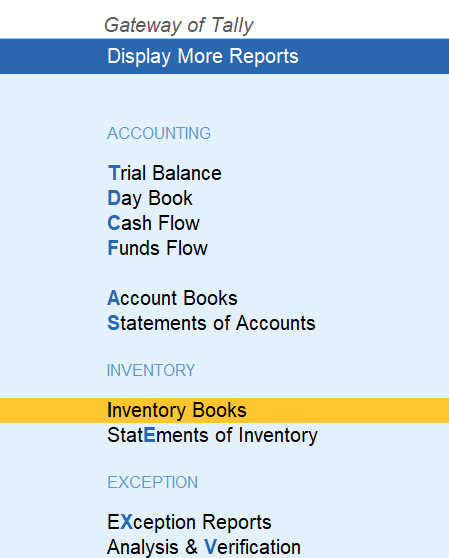Open the Day Book report

(x=150, y=199)
